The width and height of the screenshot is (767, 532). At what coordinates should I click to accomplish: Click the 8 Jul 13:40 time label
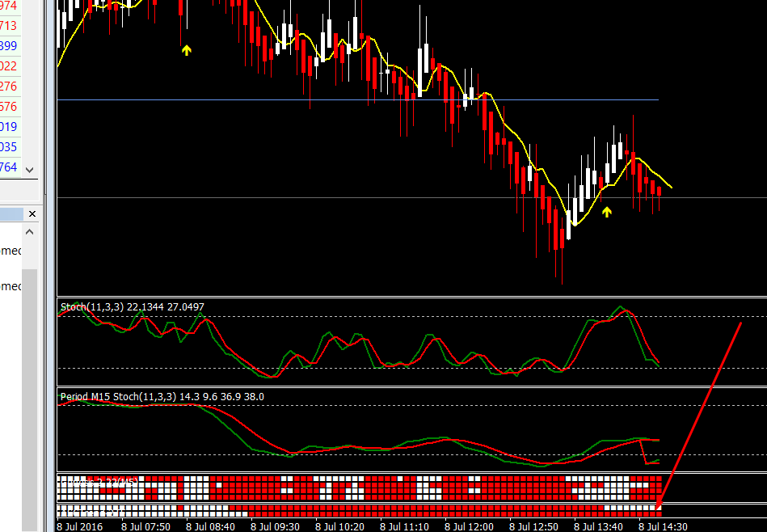(x=598, y=526)
